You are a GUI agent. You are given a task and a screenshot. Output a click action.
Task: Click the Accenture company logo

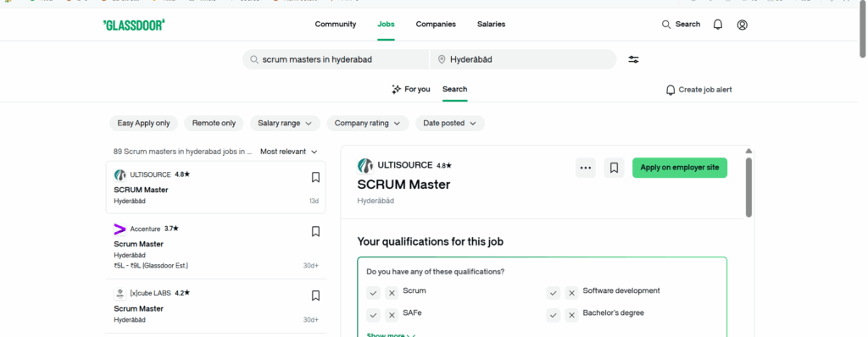[x=120, y=229]
